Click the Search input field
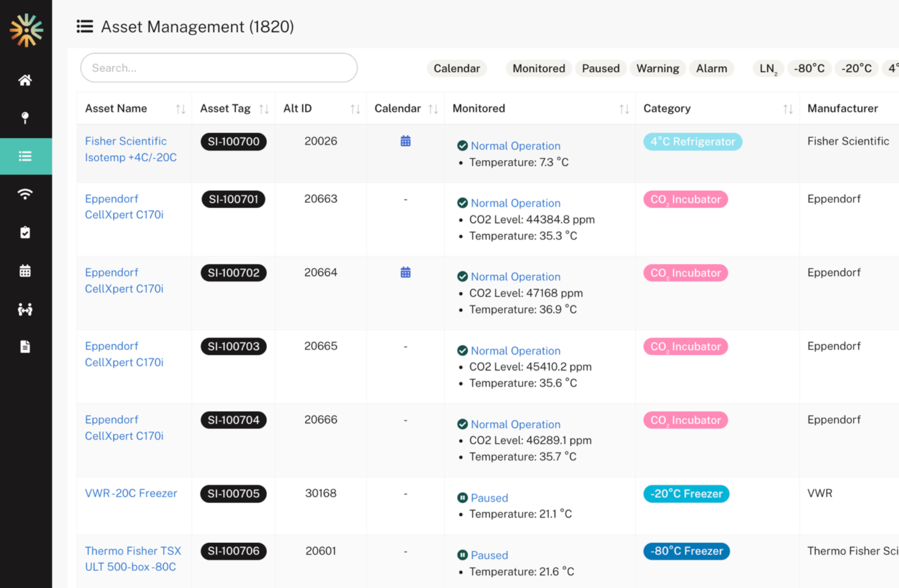Screen dimensions: 899x588 (x=219, y=68)
